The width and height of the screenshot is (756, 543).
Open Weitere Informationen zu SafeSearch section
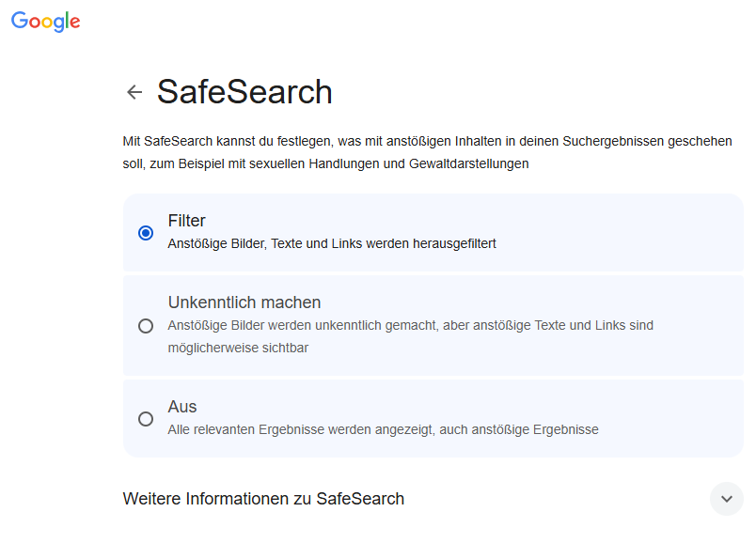(x=263, y=499)
